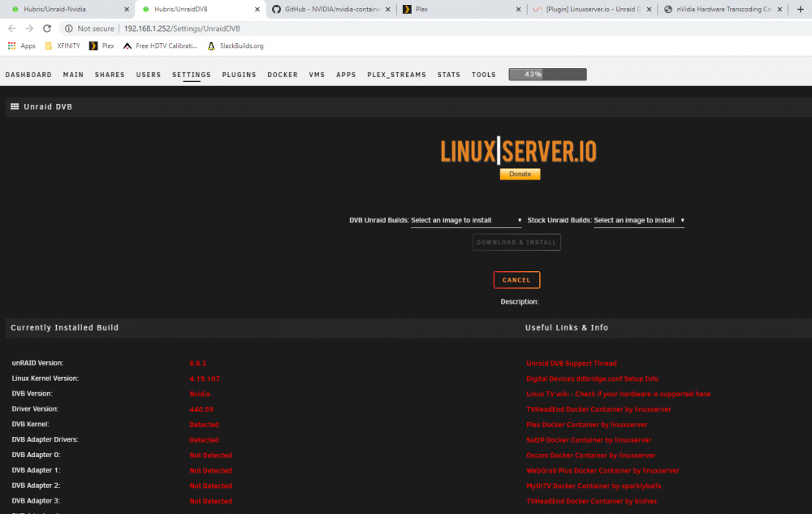Reload the page
The height and width of the screenshot is (514, 812).
click(47, 28)
